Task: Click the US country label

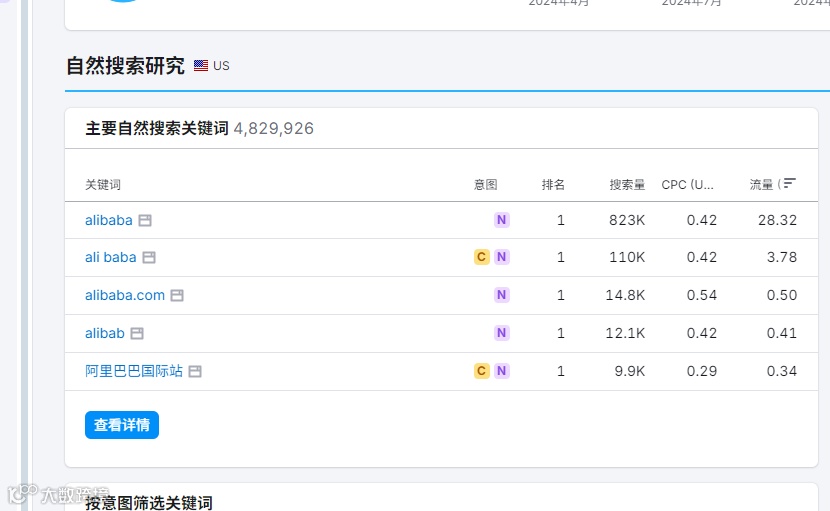Action: (221, 66)
